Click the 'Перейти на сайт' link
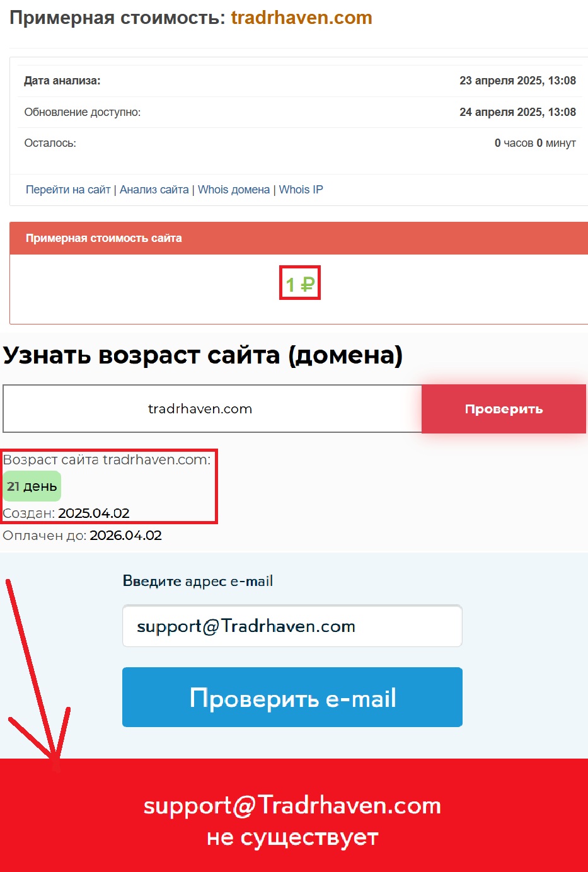Image resolution: width=588 pixels, height=872 pixels. tap(68, 190)
